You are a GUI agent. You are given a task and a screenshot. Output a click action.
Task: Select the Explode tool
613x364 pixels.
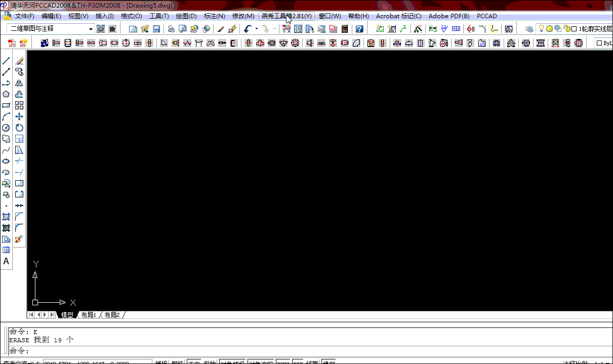pos(19,239)
